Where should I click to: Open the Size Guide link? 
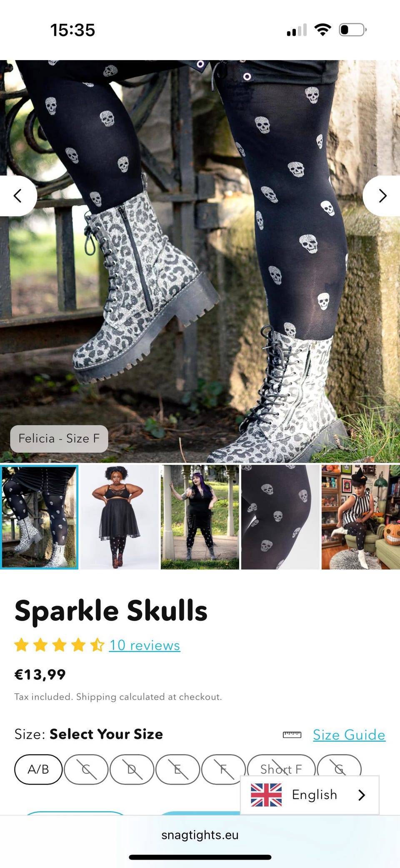(349, 735)
